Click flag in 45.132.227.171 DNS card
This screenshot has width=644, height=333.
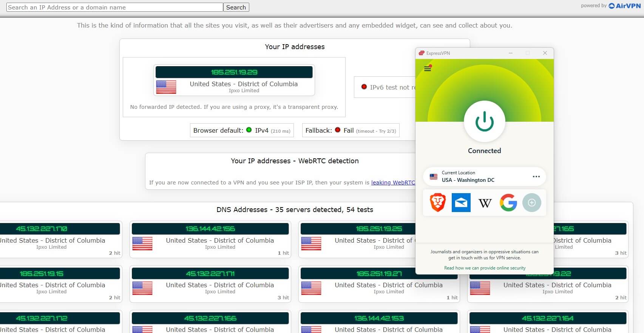142,288
